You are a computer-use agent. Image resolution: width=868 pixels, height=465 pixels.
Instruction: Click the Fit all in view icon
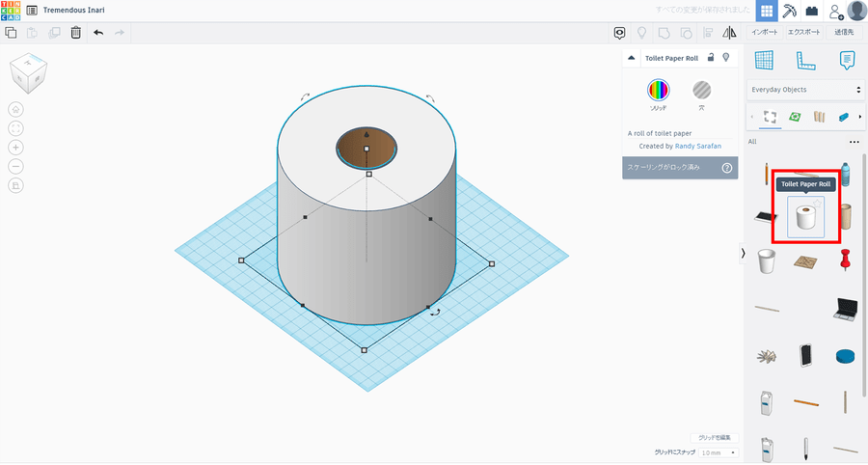click(17, 128)
